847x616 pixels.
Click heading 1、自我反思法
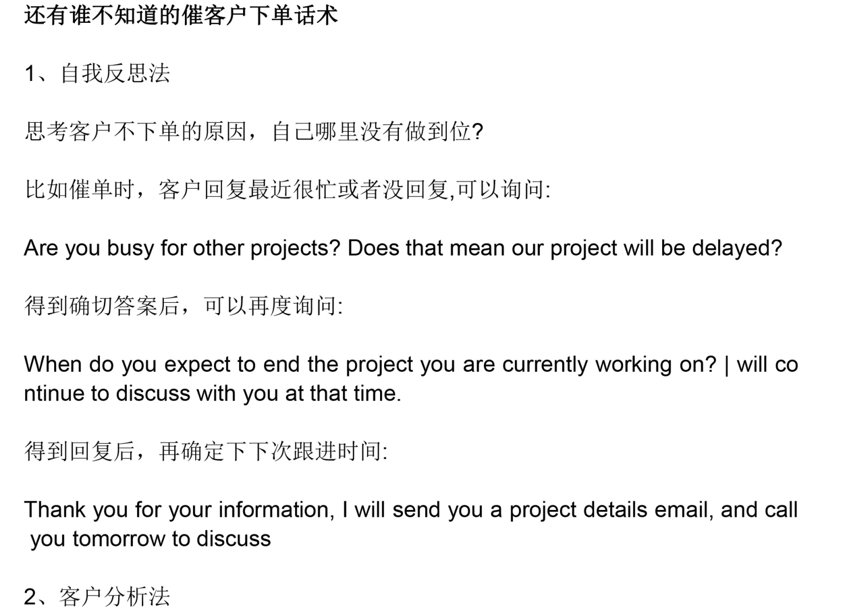tap(97, 74)
